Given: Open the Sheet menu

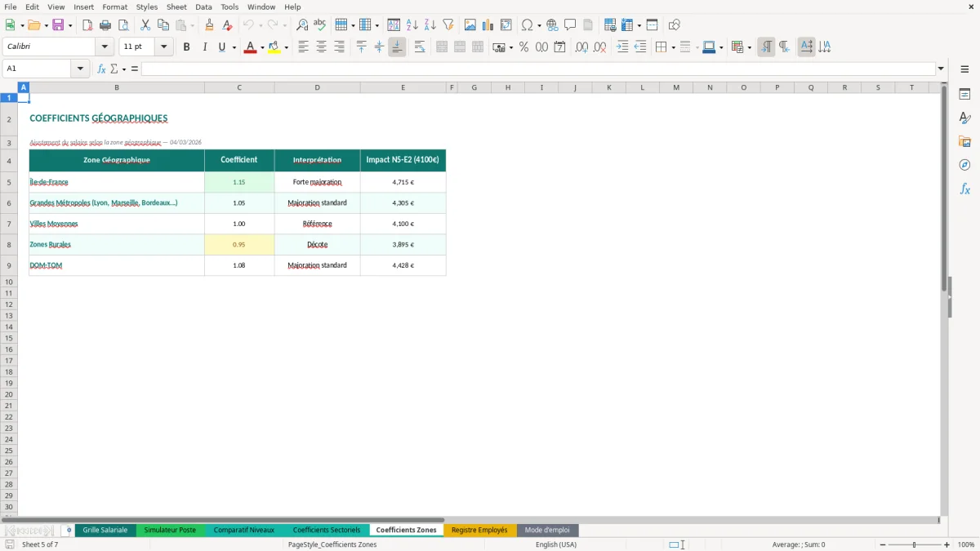Looking at the screenshot, I should click(176, 7).
